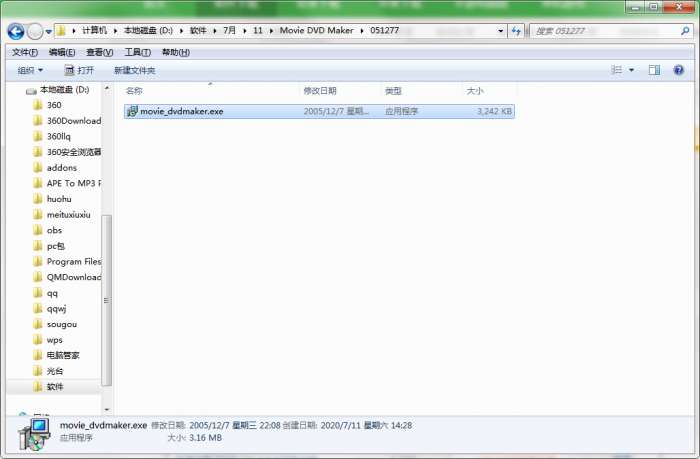Open the qqwj folder
Viewport: 700px width, 459px height.
(50, 309)
